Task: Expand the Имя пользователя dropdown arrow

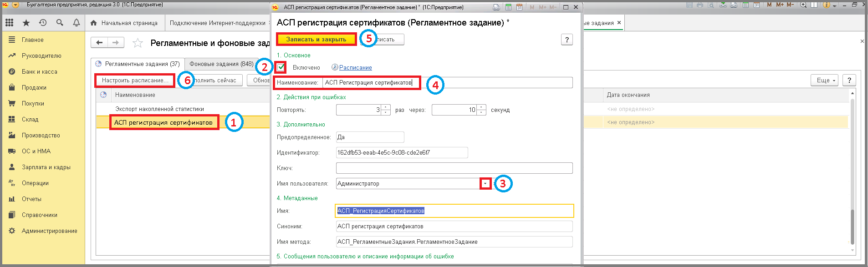Action: click(x=485, y=183)
